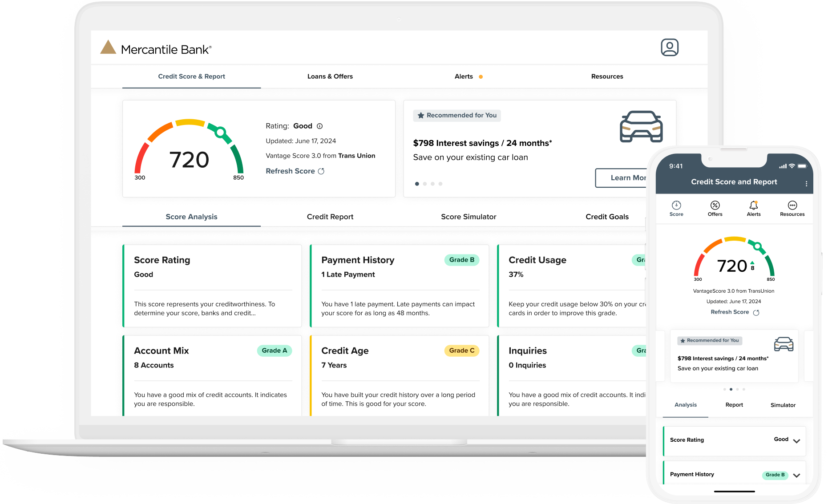Click the 720 score number on the desktop
The width and height of the screenshot is (828, 504).
tap(189, 160)
